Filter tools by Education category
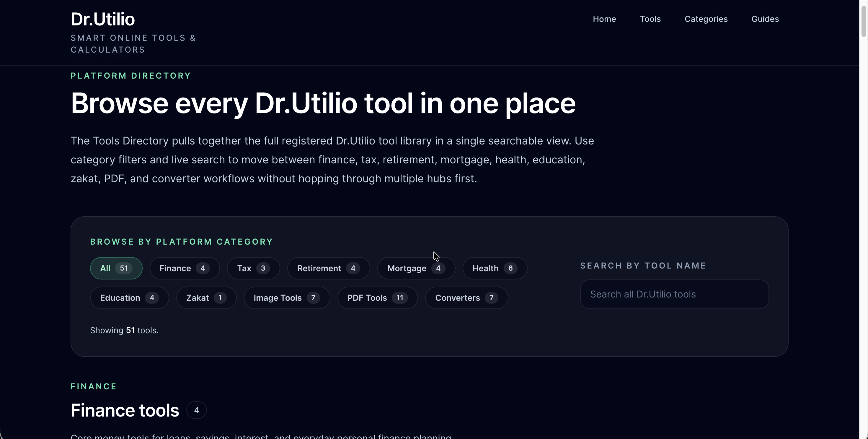The image size is (868, 439). point(129,298)
